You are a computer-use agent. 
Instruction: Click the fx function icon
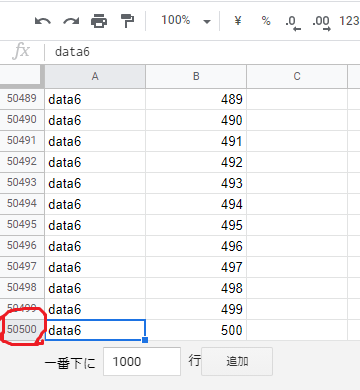pyautogui.click(x=21, y=52)
